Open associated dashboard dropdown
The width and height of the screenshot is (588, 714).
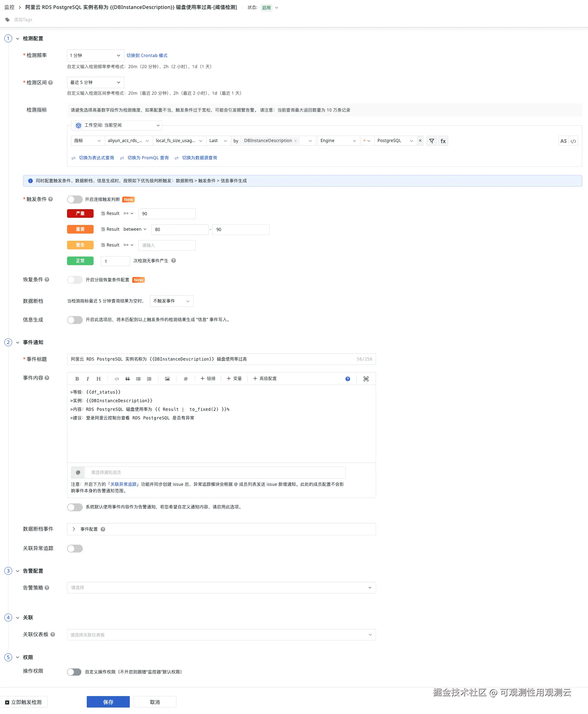click(x=221, y=635)
